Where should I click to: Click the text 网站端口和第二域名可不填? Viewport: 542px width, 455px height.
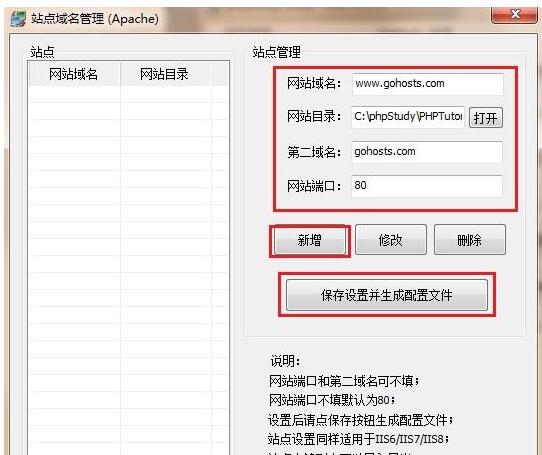coord(344,381)
